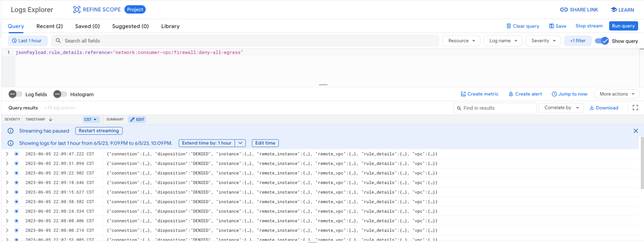Open the CST timezone dropdown
This screenshot has height=243, width=644.
pyautogui.click(x=91, y=120)
